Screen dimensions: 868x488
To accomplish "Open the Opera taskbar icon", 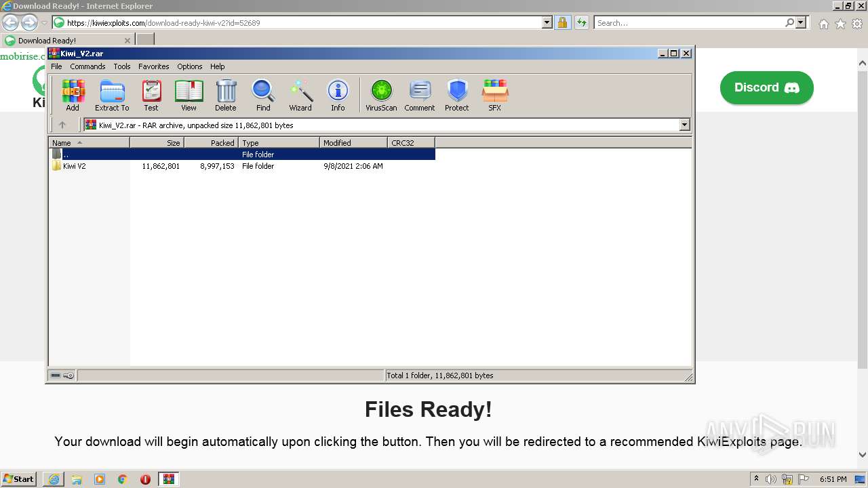I will pyautogui.click(x=146, y=479).
